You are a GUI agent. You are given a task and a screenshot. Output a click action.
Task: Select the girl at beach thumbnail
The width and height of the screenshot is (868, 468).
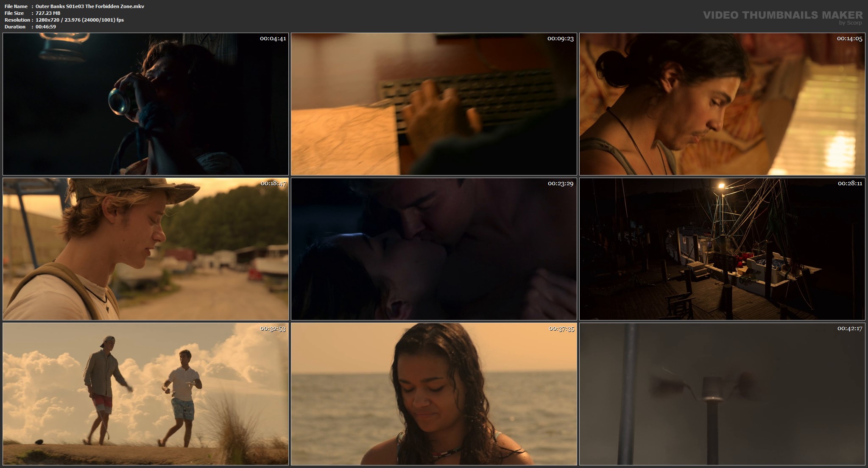[x=434, y=394]
